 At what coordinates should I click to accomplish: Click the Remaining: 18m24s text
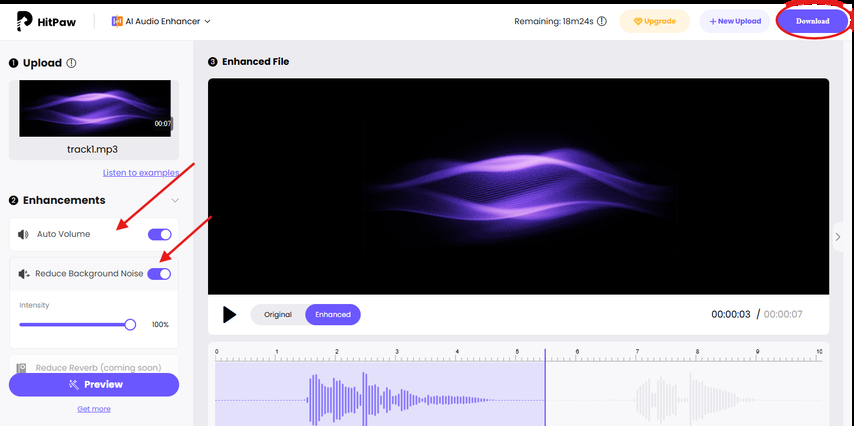pos(553,21)
